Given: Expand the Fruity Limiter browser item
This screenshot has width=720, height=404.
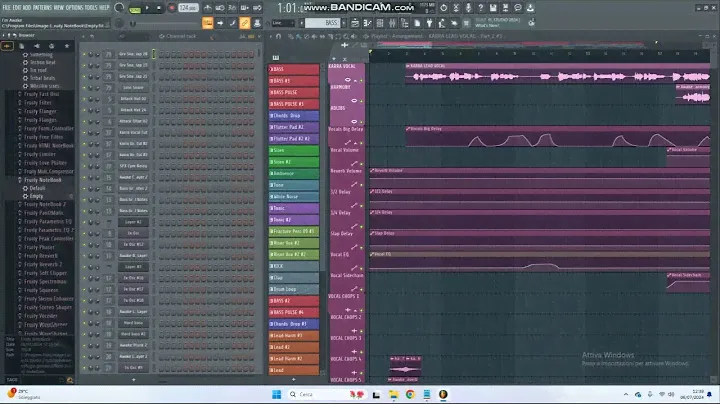Looking at the screenshot, I should (x=41, y=154).
